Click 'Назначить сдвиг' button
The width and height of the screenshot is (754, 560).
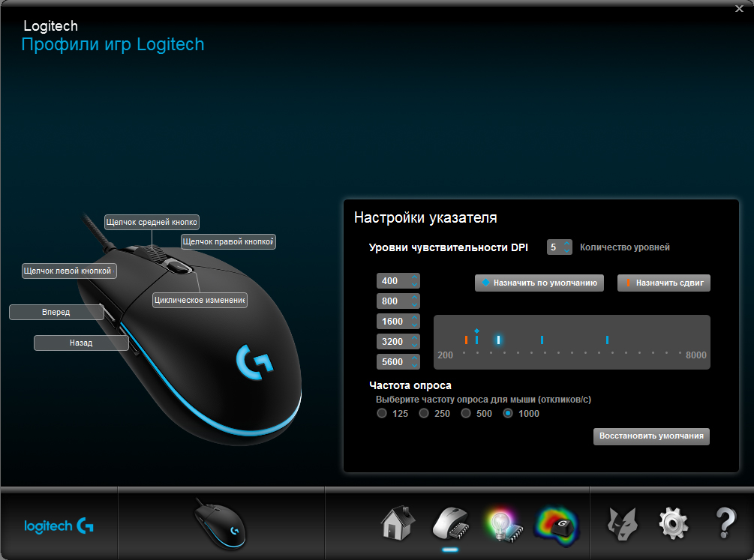[x=664, y=283]
